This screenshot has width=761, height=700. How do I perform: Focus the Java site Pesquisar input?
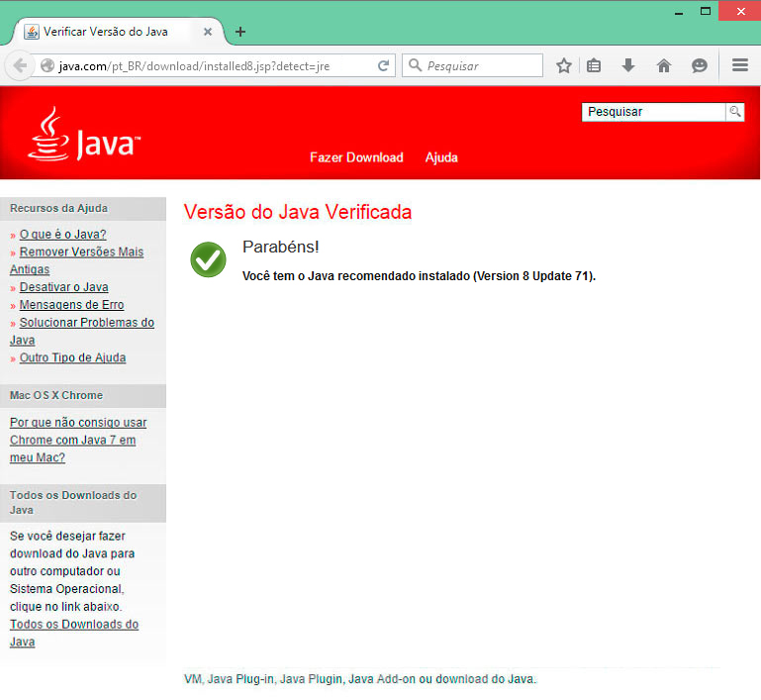point(653,112)
